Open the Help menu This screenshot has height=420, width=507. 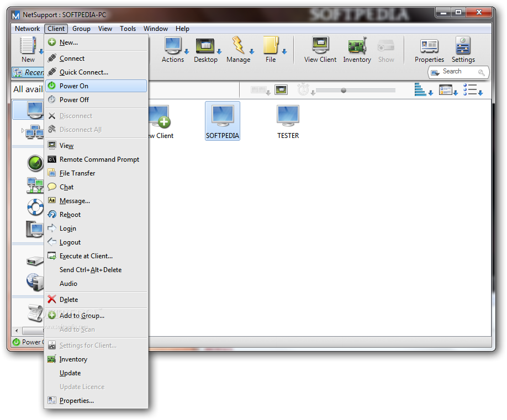point(182,29)
